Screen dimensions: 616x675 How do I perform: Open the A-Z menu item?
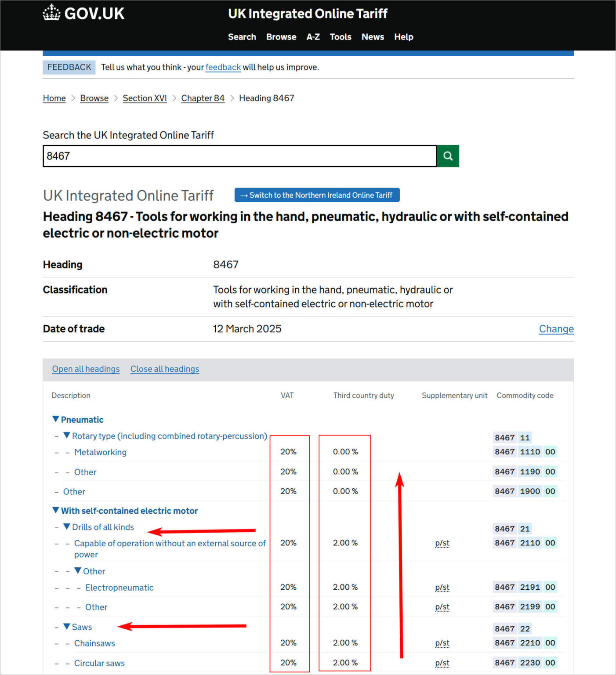[313, 37]
